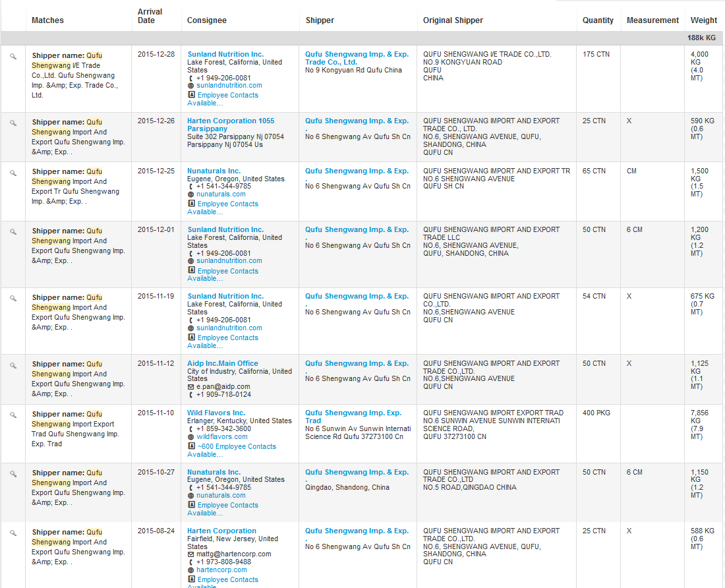This screenshot has height=588, width=725.
Task: Sort by the Quantity column header
Action: click(598, 20)
